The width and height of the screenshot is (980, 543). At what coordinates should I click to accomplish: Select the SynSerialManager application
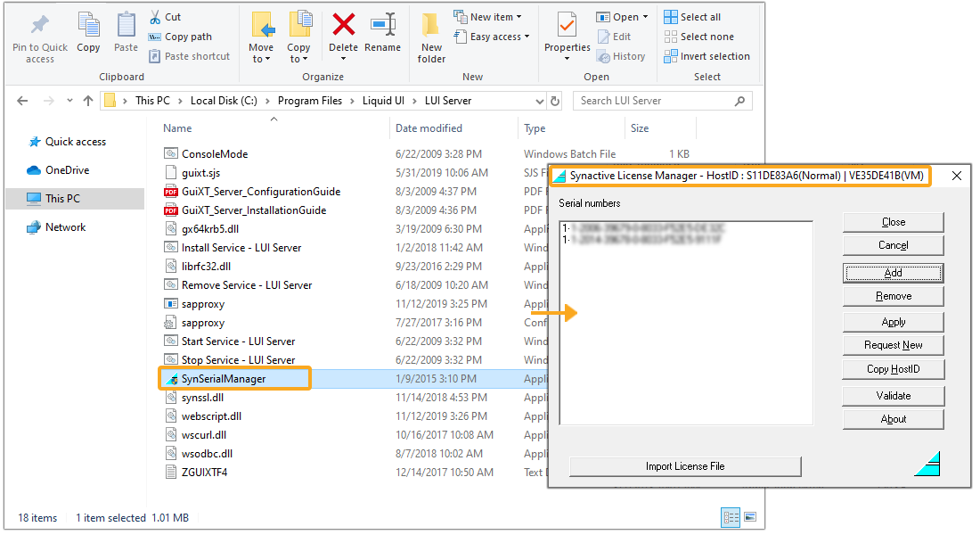pyautogui.click(x=223, y=378)
